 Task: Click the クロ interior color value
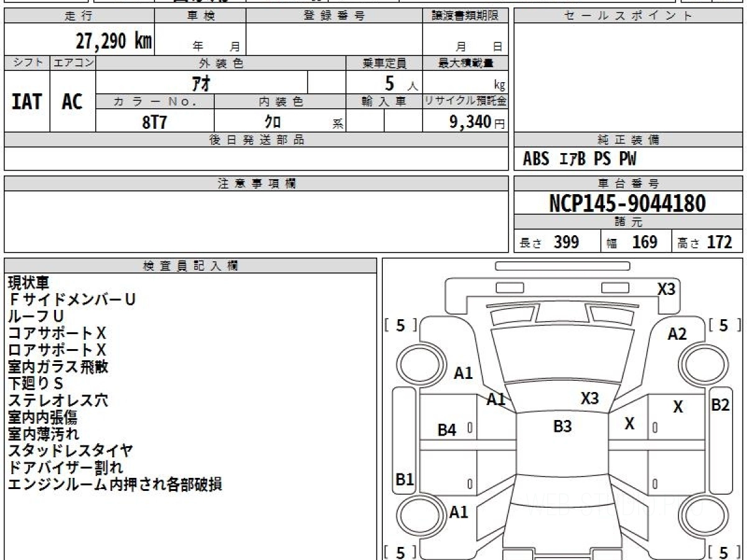click(x=272, y=122)
